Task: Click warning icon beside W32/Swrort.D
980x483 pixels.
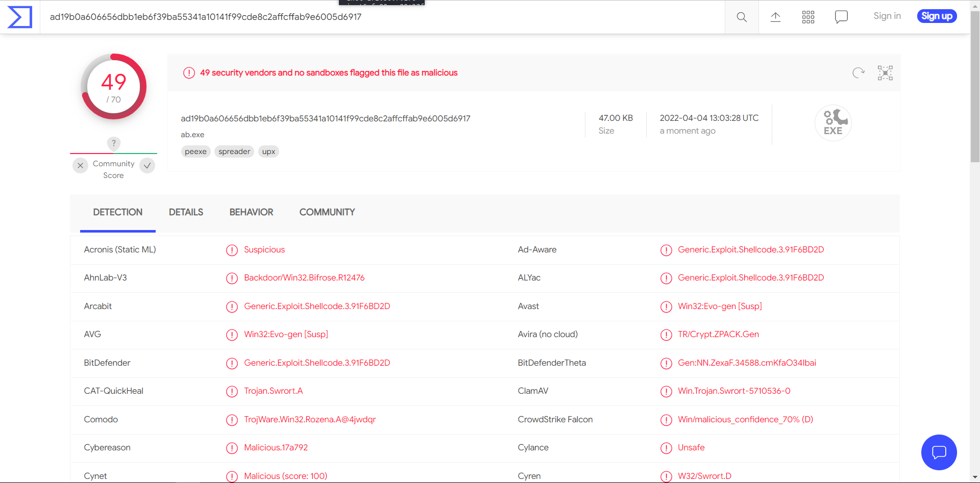Action: [x=666, y=476]
